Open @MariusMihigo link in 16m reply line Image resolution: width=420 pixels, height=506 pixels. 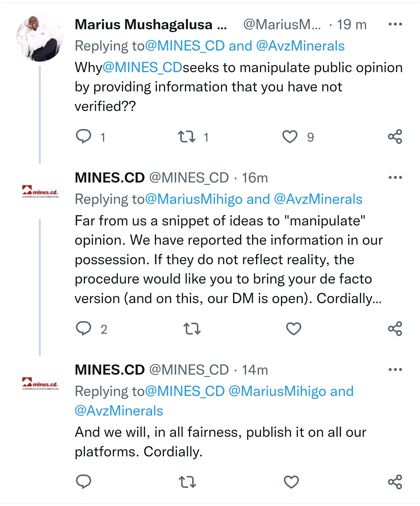click(194, 199)
